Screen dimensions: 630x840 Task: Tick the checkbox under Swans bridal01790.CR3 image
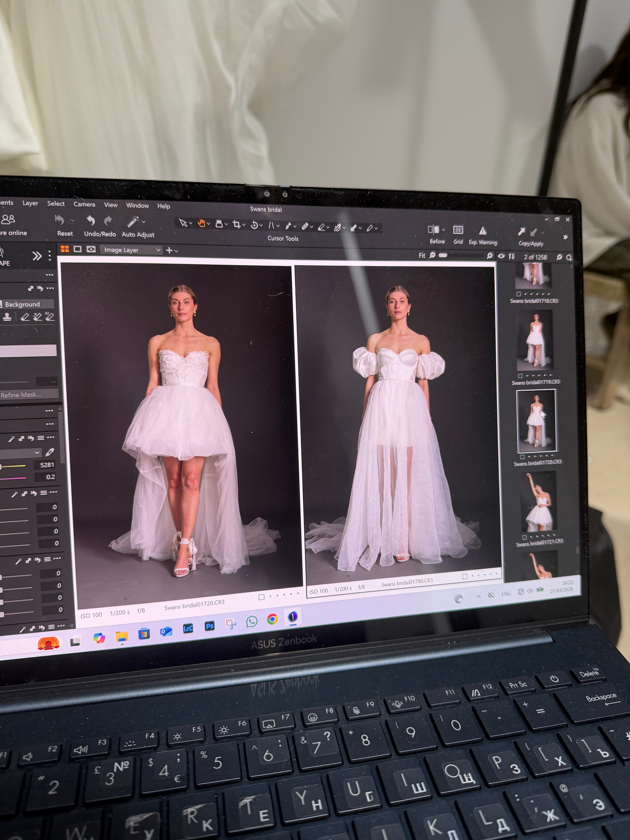coord(464,577)
